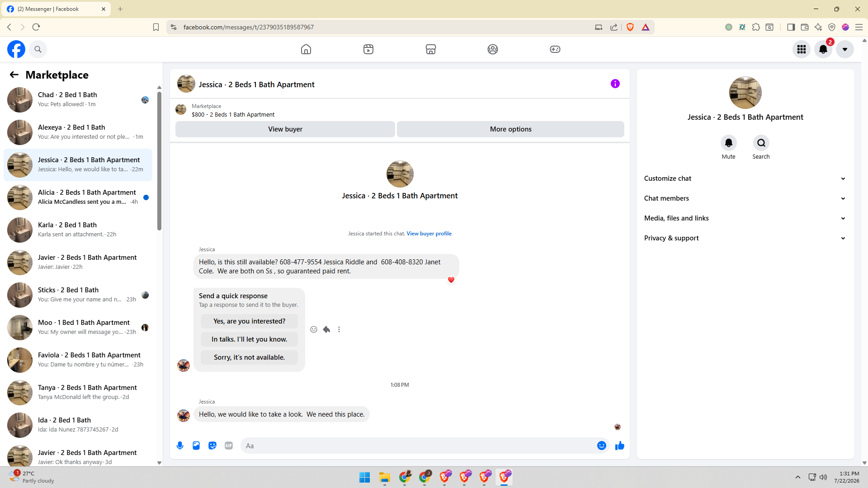Open taskbar clock showing 1:31 PM
The image size is (868, 488).
(x=847, y=477)
